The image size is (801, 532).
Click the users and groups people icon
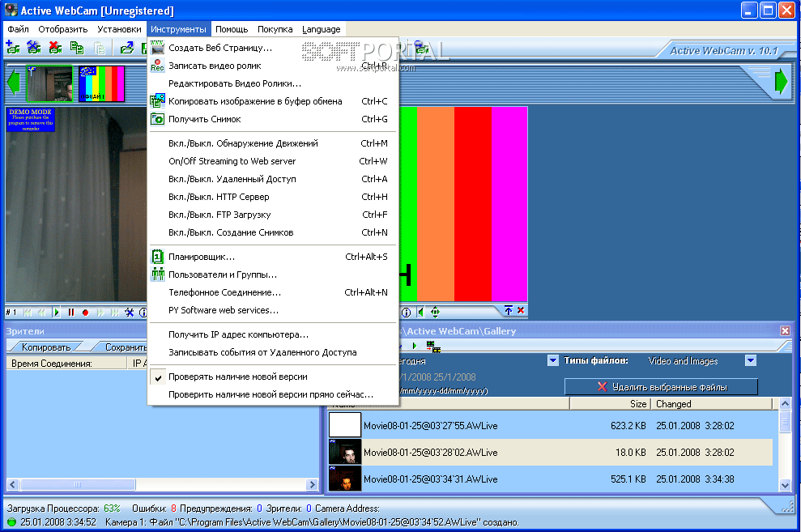(157, 275)
